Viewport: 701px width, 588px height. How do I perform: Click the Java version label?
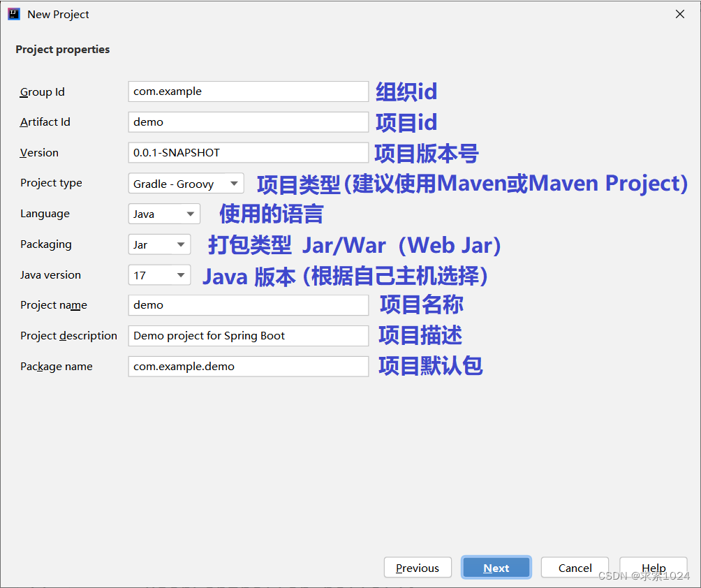click(x=50, y=275)
